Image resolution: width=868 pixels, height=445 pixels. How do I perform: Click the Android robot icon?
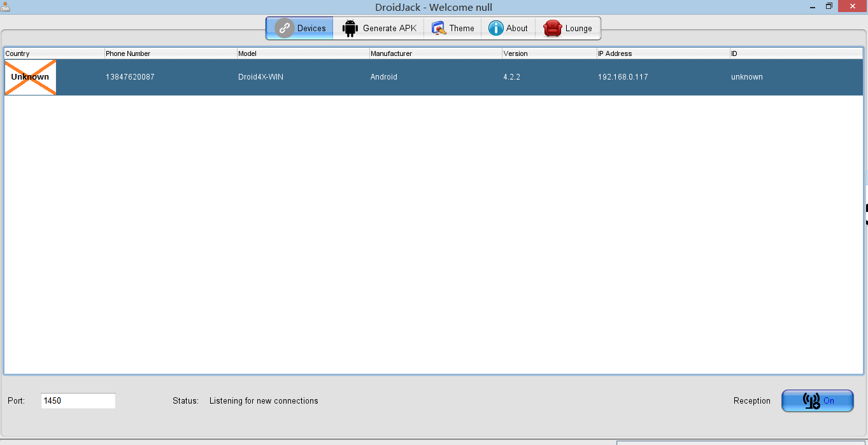coord(350,29)
